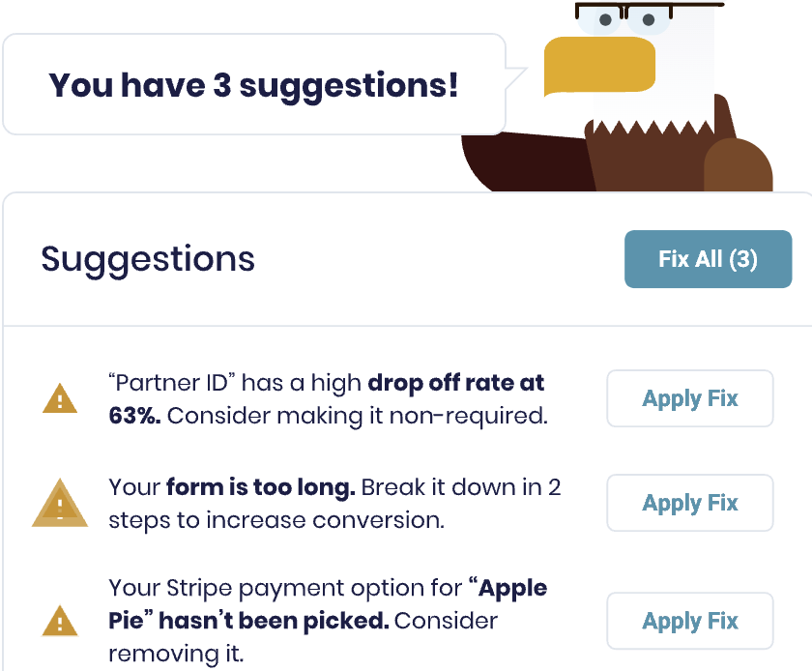
Task: Click the speech bubble pointer tail
Action: tap(516, 77)
